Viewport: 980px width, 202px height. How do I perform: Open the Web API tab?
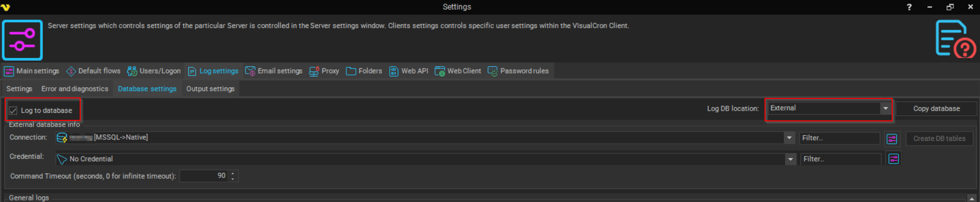coord(409,71)
